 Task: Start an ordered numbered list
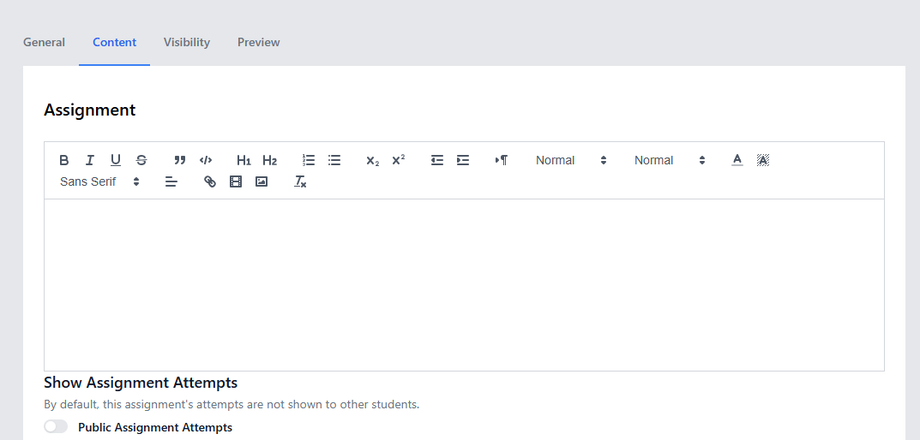pos(309,160)
